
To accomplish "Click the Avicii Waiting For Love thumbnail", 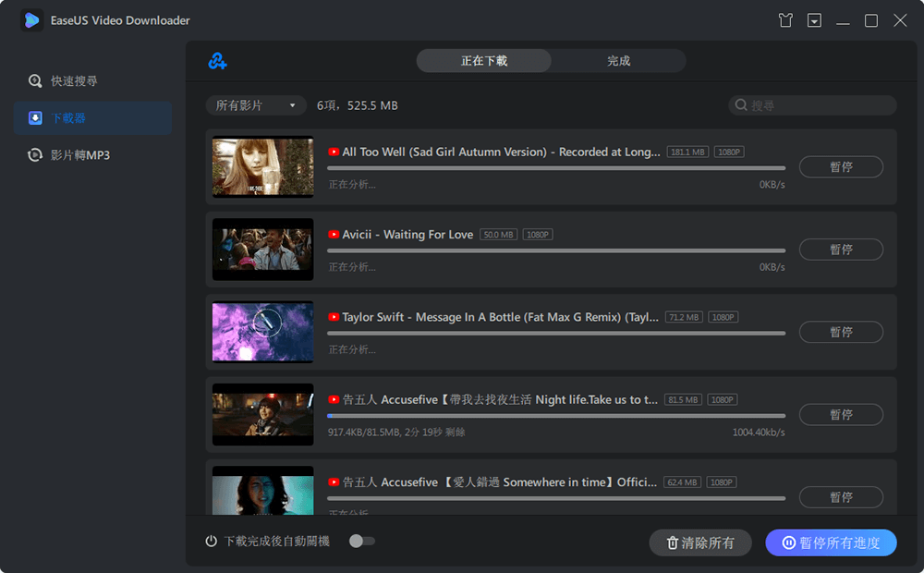I will coord(262,250).
